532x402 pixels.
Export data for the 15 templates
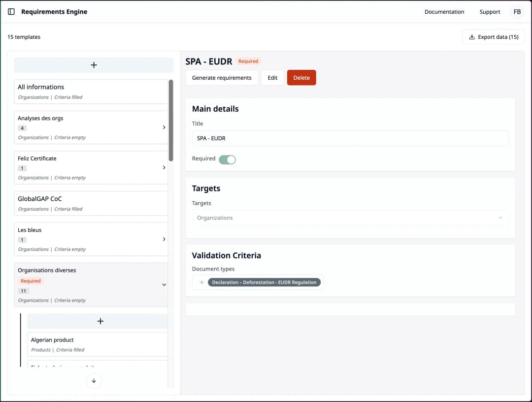pos(493,36)
